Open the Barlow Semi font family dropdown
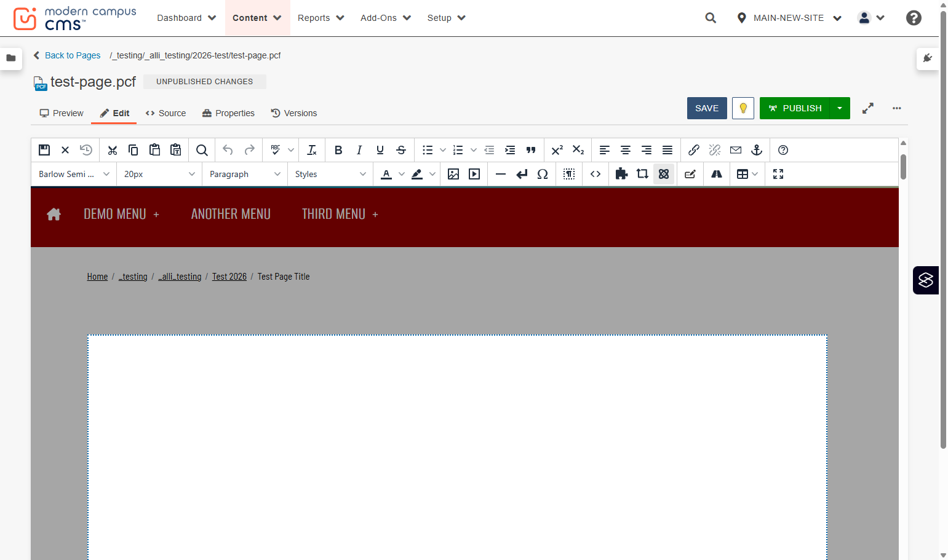The image size is (948, 560). tap(74, 174)
